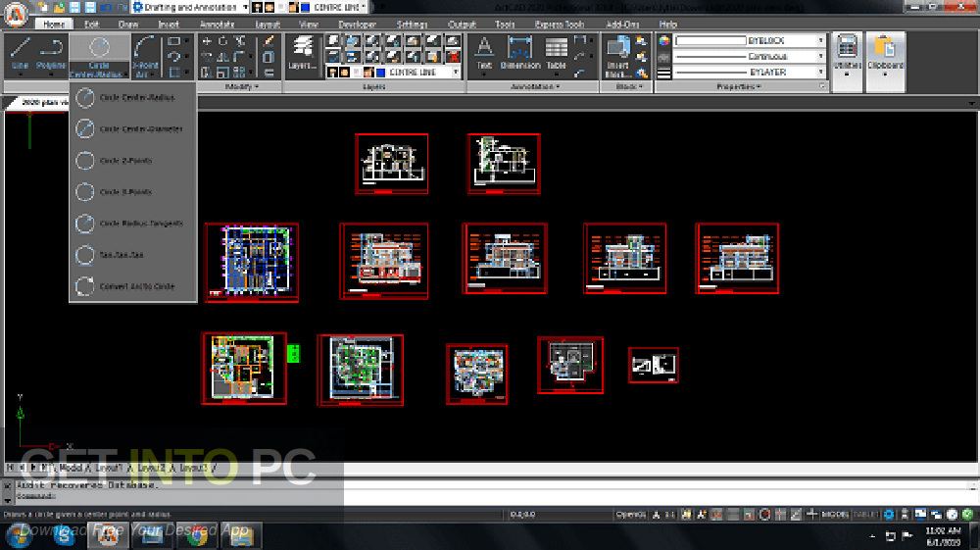Click the Line tool button
Image resolution: width=980 pixels, height=550 pixels.
20,56
